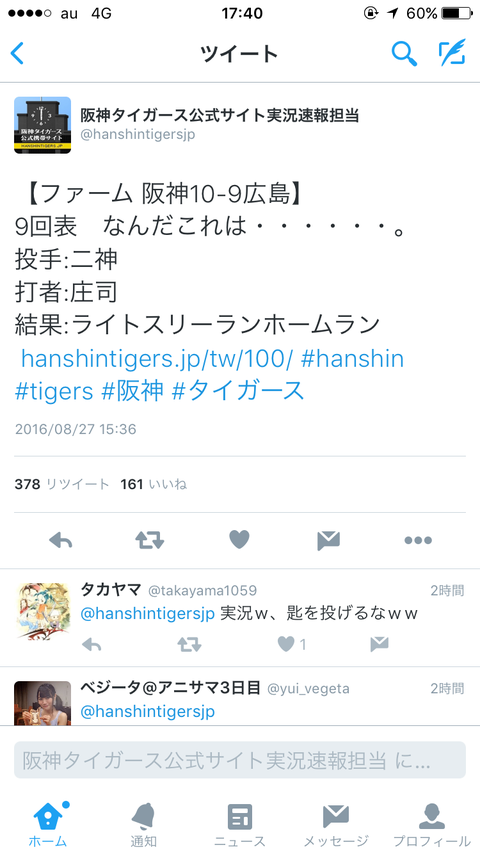Switch to 通知 tab
Viewport: 480px width, 854px height.
144,824
